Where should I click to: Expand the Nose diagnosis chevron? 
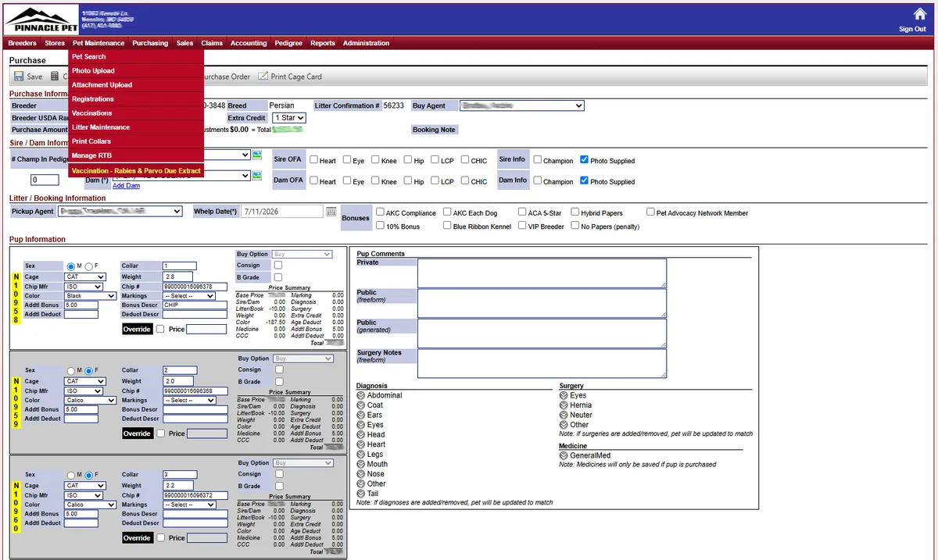(x=361, y=473)
